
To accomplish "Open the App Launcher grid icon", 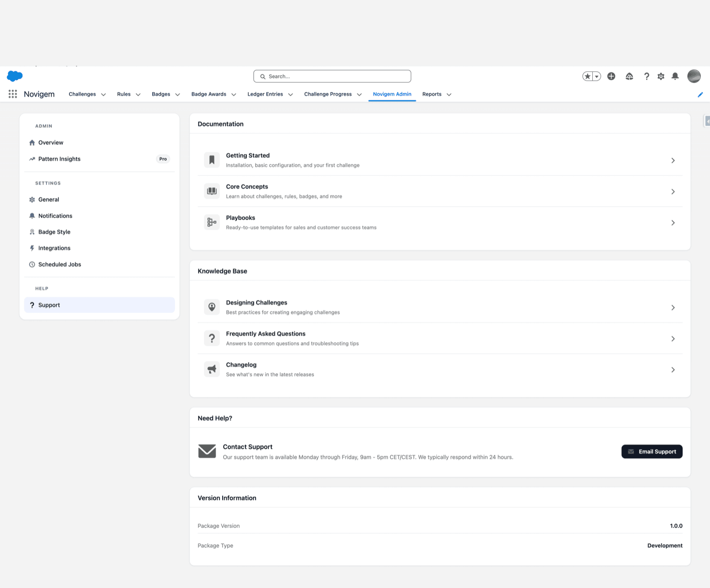I will point(13,94).
